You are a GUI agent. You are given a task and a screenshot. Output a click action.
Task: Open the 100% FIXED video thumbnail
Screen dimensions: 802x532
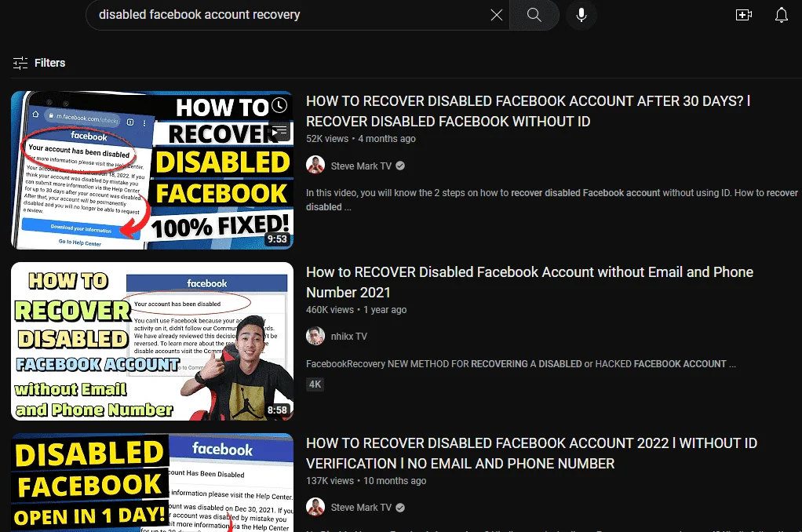152,170
